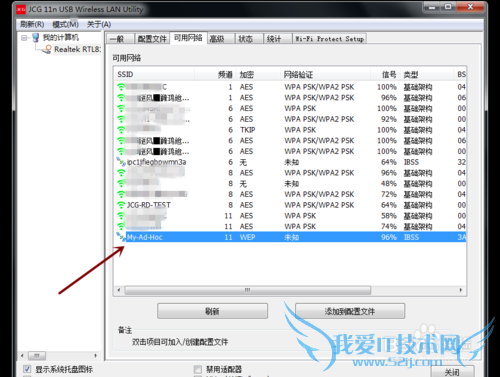Click the Wi-Fi icon of the 72% signal network
Image resolution: width=500 pixels, height=377 pixels.
121,194
